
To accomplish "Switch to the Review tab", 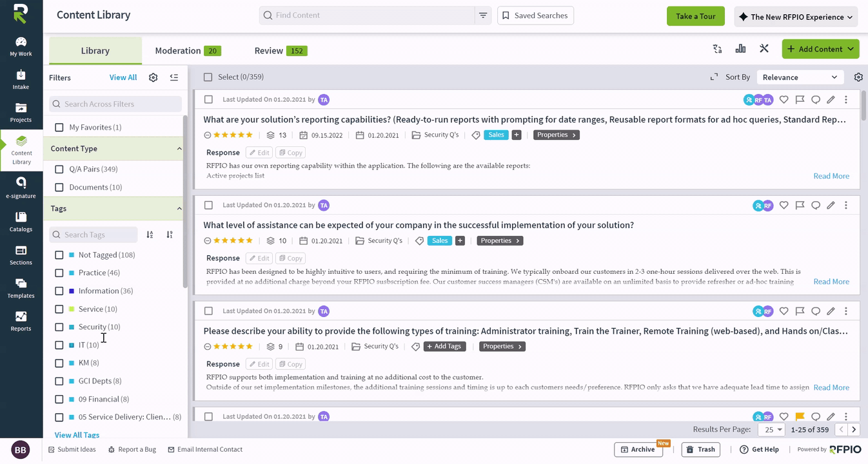I will pos(281,51).
